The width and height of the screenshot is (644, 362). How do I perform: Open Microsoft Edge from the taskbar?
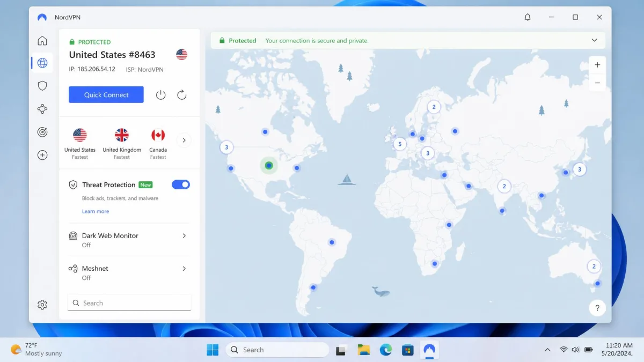coord(386,350)
